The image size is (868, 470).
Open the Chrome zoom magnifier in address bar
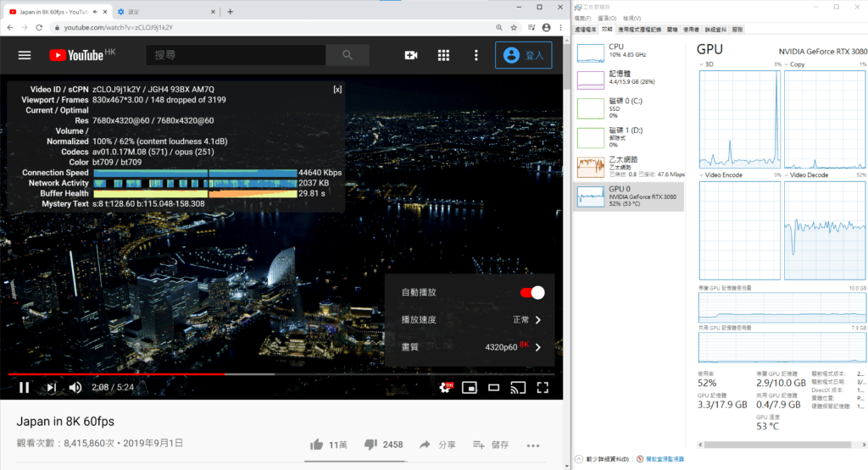click(x=498, y=27)
